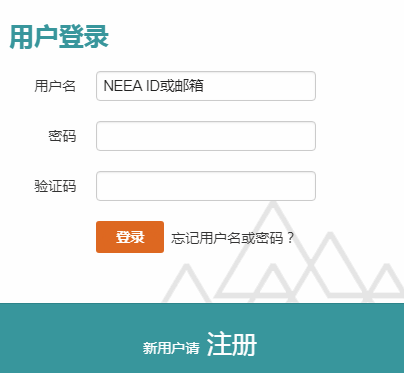The height and width of the screenshot is (373, 404).
Task: Click the 密码 field label
Action: click(x=62, y=136)
